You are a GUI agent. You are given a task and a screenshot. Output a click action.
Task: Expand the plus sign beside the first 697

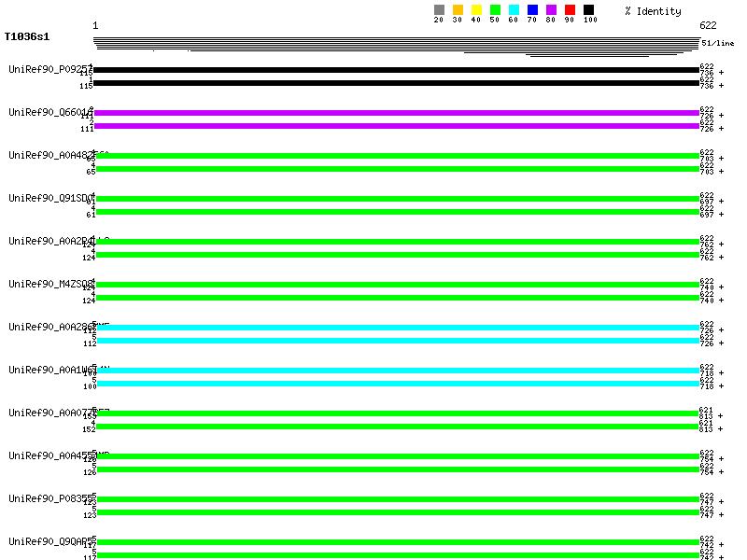(x=721, y=202)
